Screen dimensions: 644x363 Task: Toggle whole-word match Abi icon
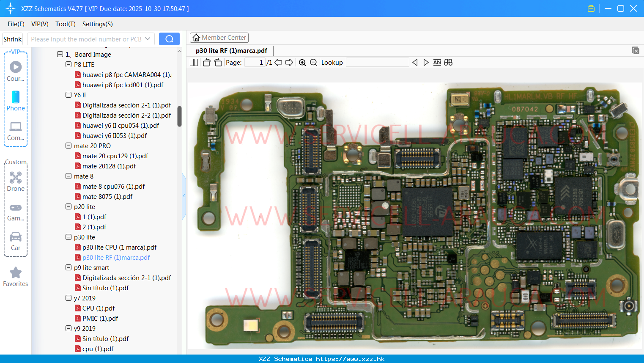[x=437, y=62]
